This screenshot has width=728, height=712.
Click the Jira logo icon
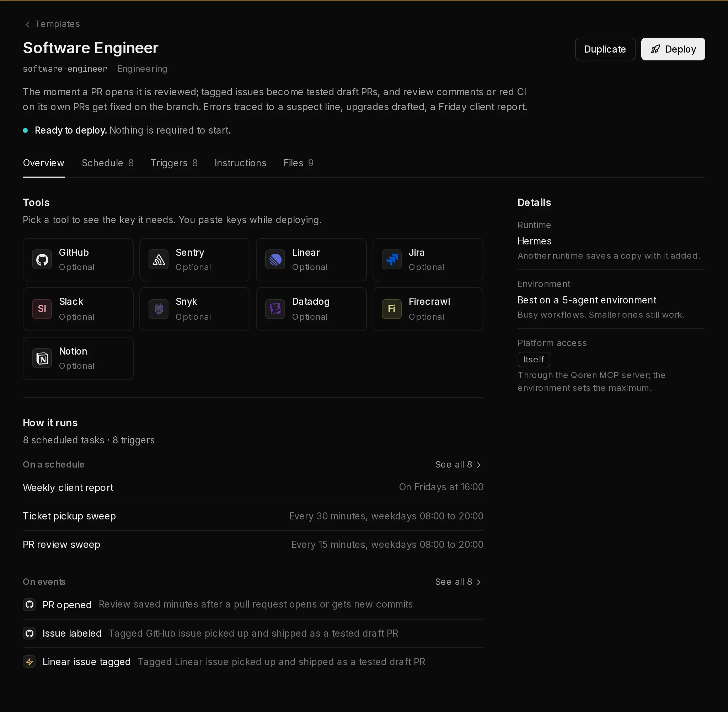392,259
